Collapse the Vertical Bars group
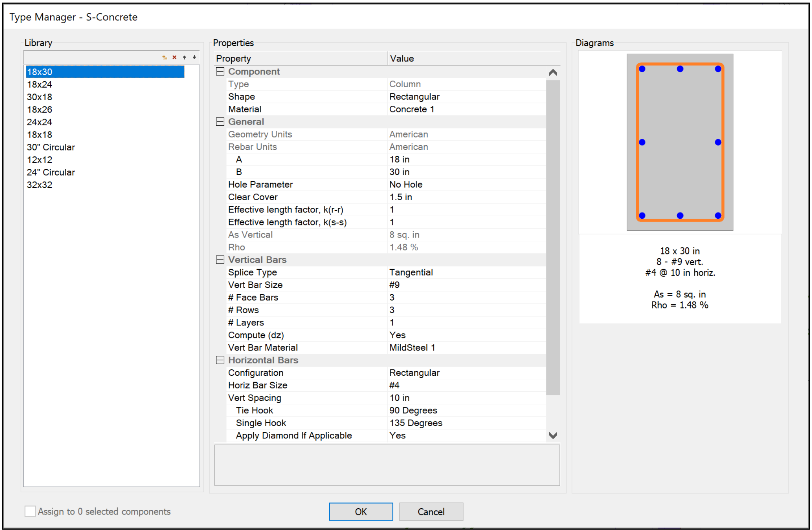 pos(220,260)
